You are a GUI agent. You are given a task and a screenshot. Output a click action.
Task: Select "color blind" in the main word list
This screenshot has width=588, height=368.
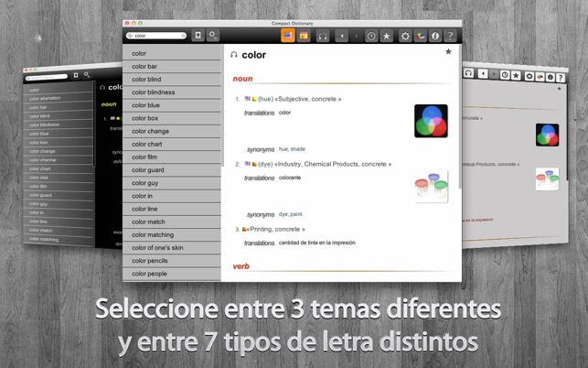click(x=172, y=80)
